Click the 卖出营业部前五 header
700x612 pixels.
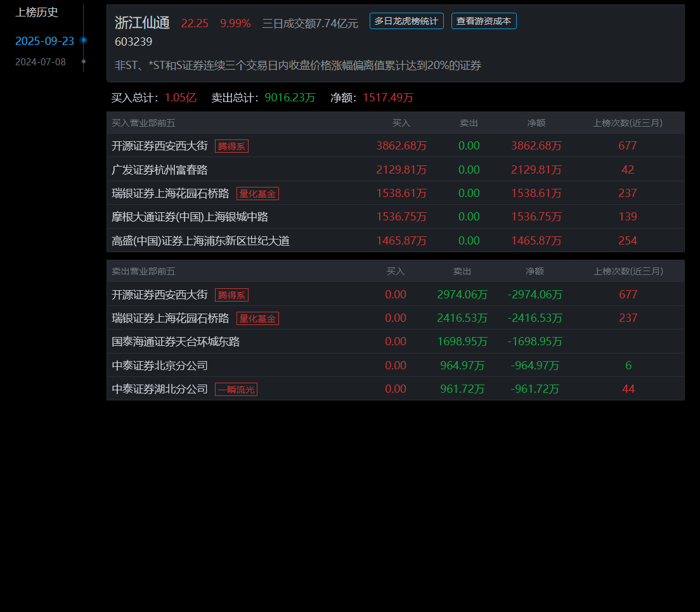coord(143,271)
